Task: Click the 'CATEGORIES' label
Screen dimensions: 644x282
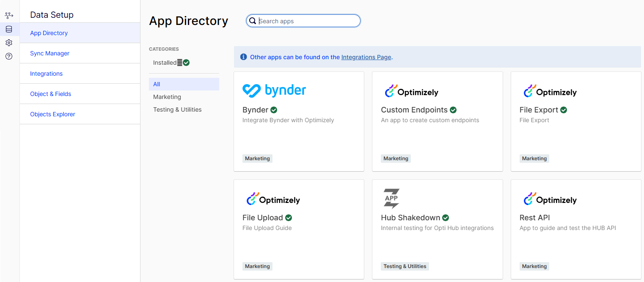Action: coord(164,49)
